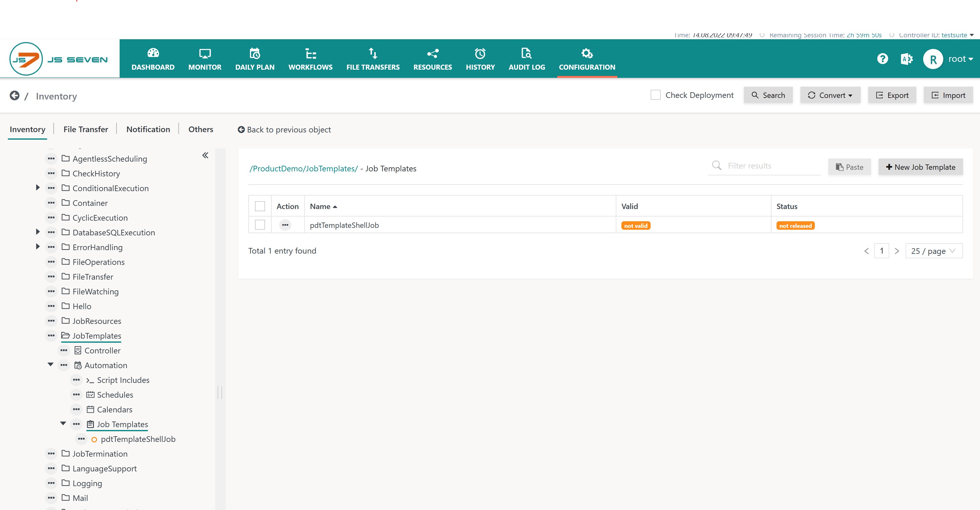
Task: Open ellipsis menu for Schedules node
Action: tap(77, 395)
